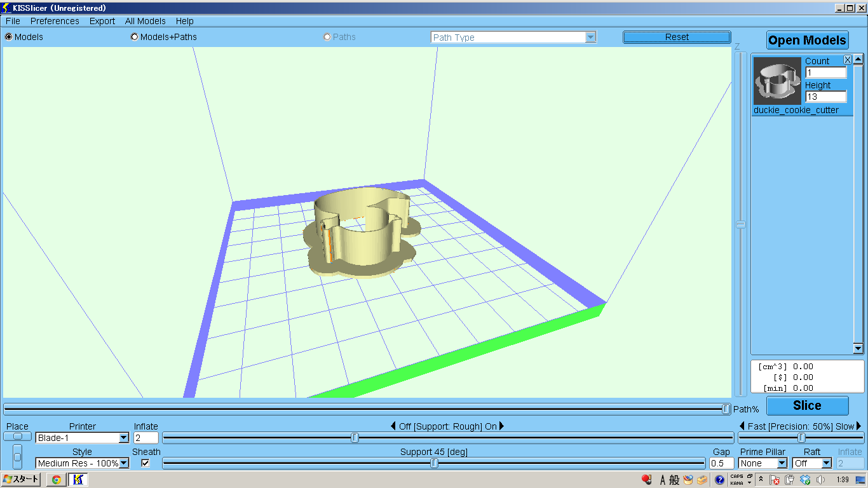Viewport: 868px width, 488px height.
Task: Select the Models+Paths radio button
Action: tap(134, 37)
